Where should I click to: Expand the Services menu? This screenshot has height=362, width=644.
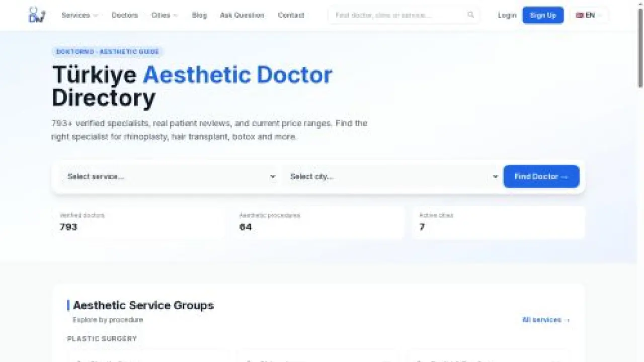click(x=79, y=15)
